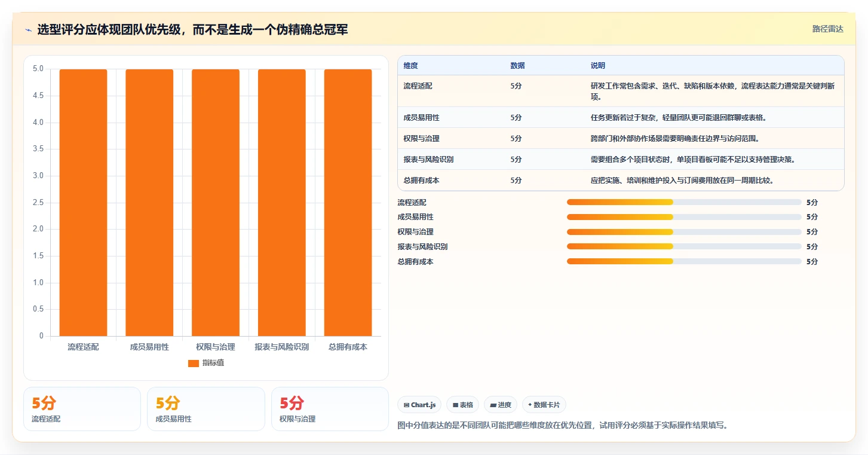Click the lightning icon beside the title

pyautogui.click(x=29, y=30)
